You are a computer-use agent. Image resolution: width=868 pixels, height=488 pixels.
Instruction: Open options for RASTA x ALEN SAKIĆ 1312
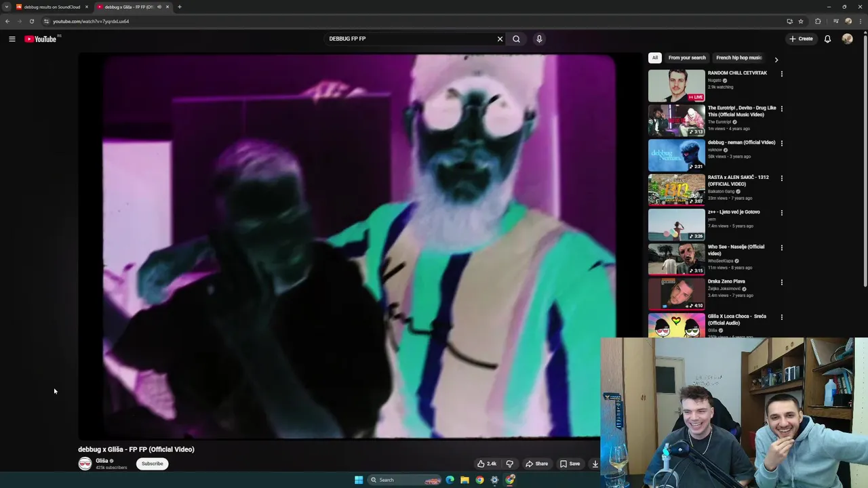coord(782,178)
